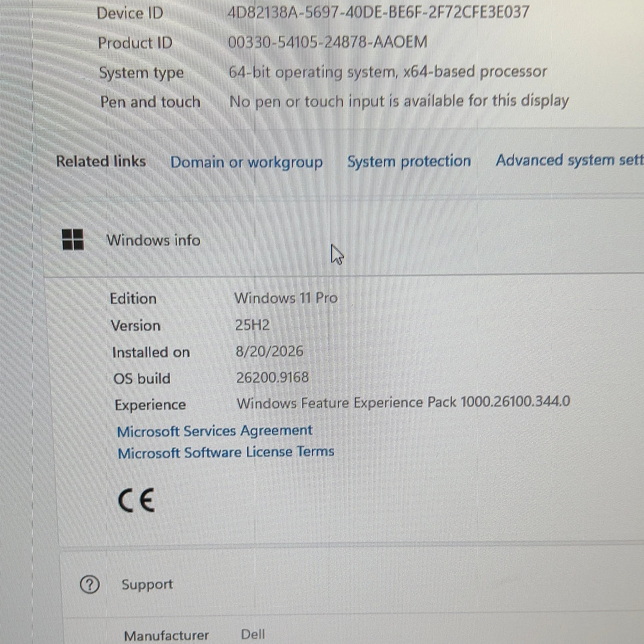644x644 pixels.
Task: Click the Windows Feature Experience Pack value
Action: (404, 402)
